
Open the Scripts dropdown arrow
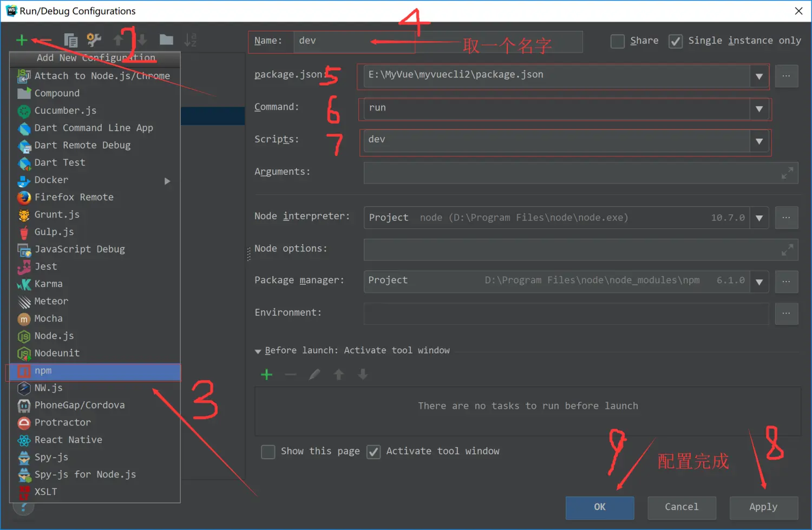pyautogui.click(x=759, y=141)
